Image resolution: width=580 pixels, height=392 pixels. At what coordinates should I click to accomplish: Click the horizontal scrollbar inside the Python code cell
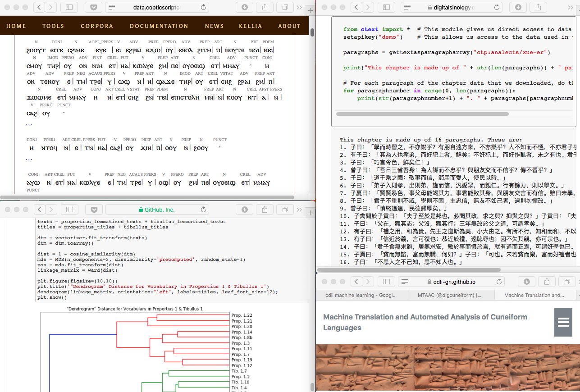coord(422,114)
